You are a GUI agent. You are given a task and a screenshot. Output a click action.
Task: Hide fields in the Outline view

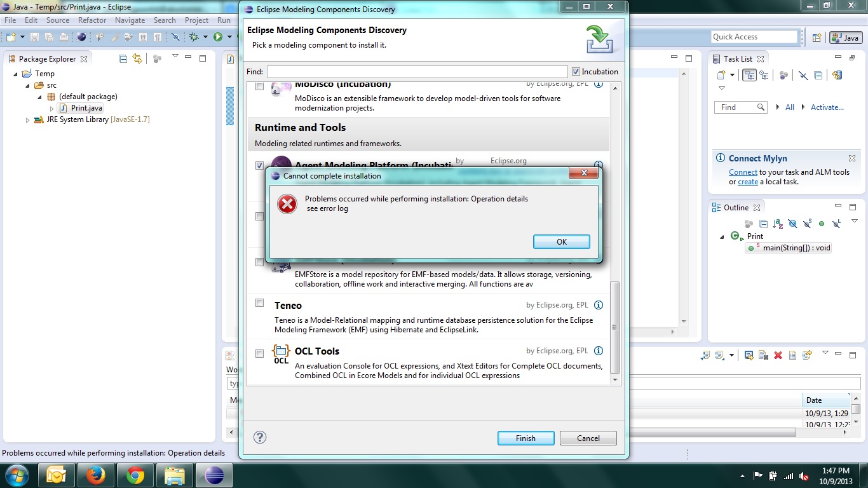click(x=792, y=224)
